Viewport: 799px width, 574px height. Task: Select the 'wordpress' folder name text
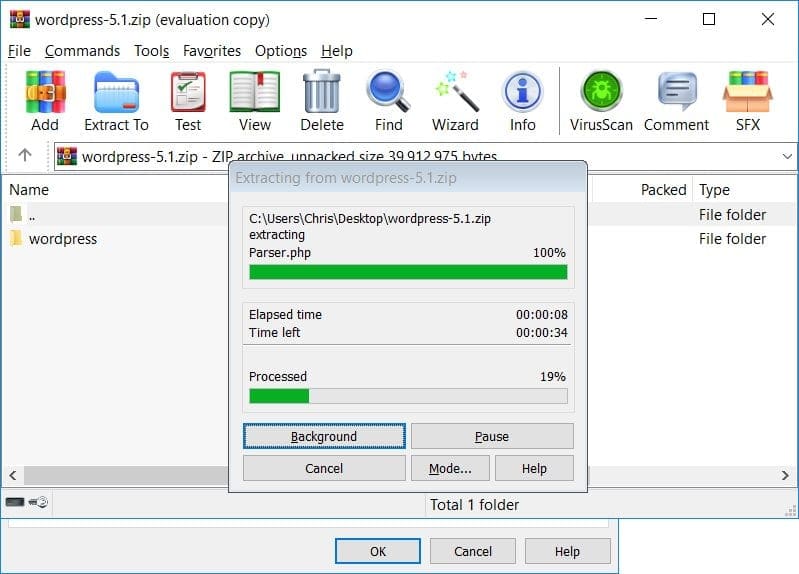pyautogui.click(x=63, y=239)
